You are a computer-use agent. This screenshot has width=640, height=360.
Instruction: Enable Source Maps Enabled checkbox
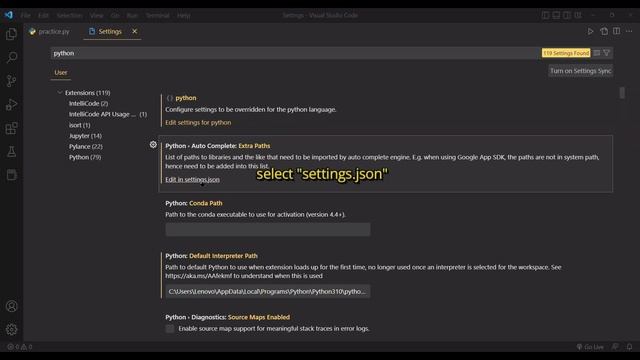[x=170, y=329]
